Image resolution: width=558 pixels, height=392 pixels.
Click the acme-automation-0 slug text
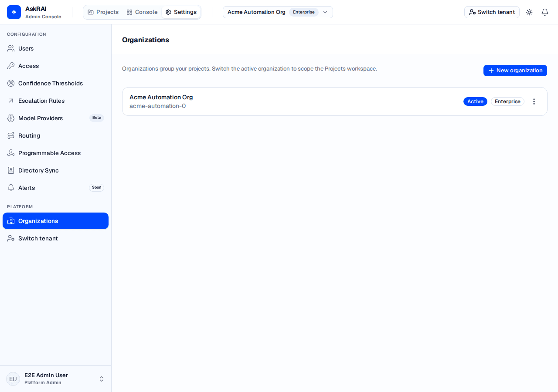click(x=157, y=106)
